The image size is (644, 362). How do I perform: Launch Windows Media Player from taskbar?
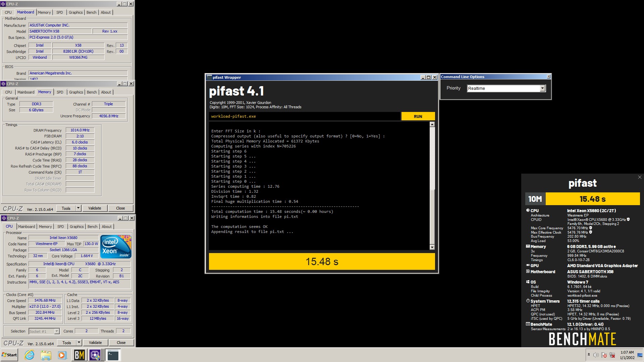[62, 355]
